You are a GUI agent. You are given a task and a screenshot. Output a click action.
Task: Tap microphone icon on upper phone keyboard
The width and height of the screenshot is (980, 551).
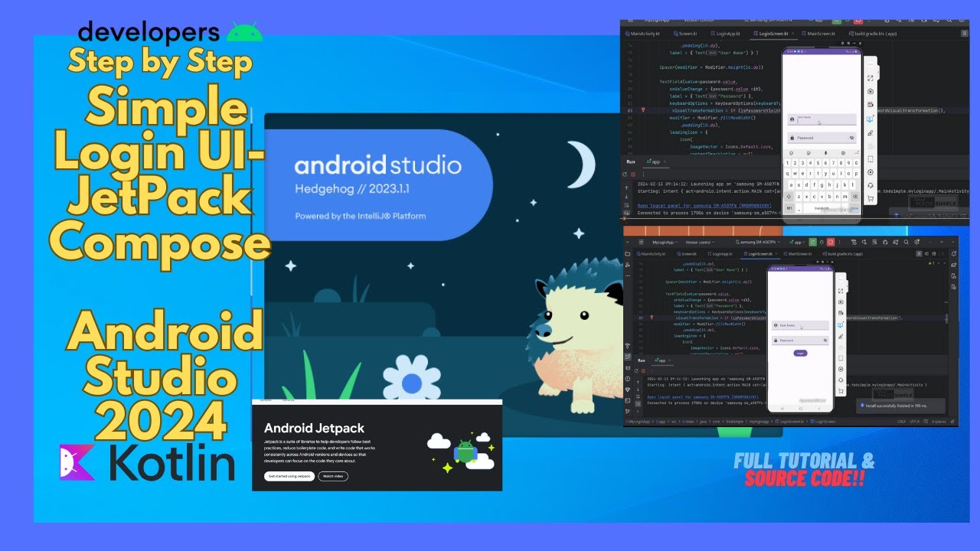(x=826, y=153)
